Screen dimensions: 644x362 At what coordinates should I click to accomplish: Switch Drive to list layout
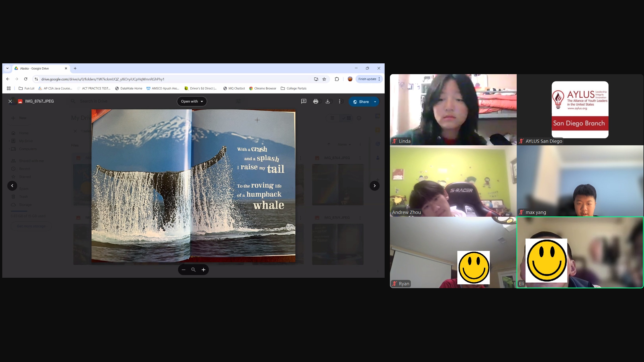click(x=332, y=118)
